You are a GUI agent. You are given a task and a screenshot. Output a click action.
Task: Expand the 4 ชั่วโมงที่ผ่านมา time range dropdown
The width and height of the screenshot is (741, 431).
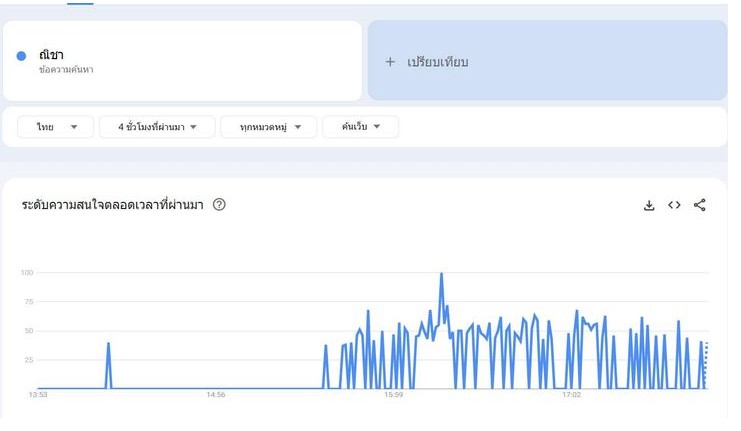[157, 127]
